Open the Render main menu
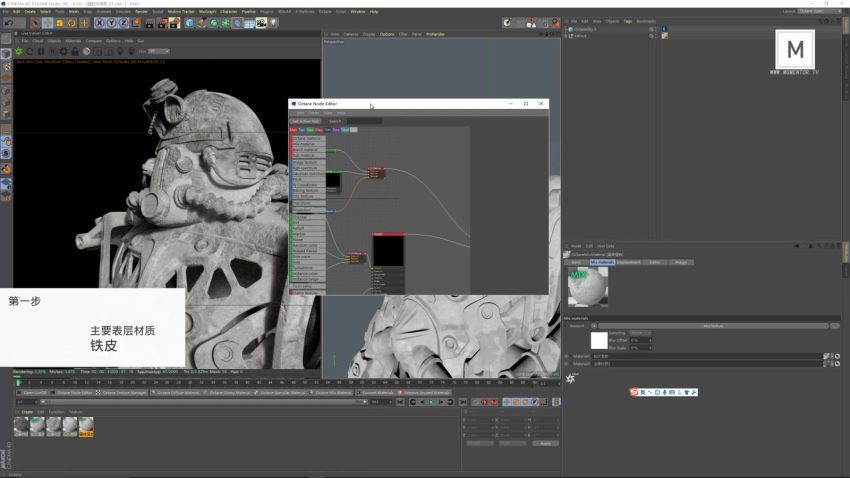Image resolution: width=850 pixels, height=478 pixels. tap(141, 11)
